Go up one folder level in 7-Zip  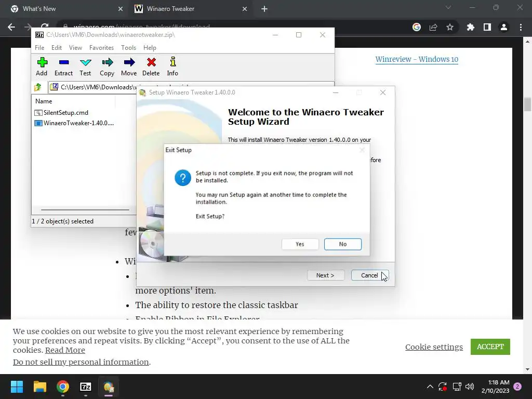38,87
